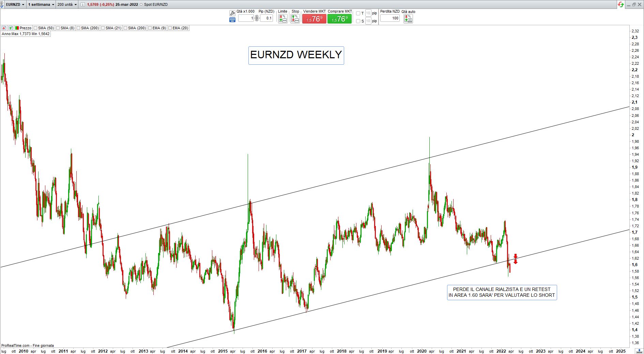
Task: Toggle the chain link between quantity and pip
Action: pos(257,18)
